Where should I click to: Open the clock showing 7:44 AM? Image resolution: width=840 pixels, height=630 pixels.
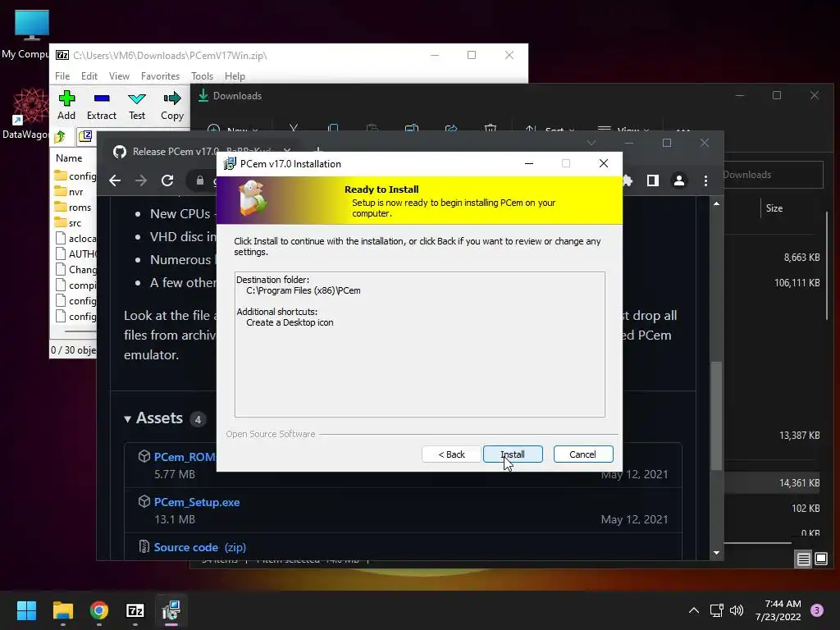coord(778,610)
